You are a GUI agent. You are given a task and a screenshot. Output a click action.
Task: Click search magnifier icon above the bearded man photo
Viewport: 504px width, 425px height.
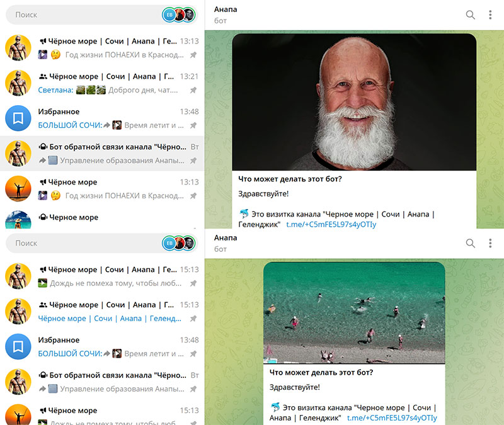click(471, 14)
